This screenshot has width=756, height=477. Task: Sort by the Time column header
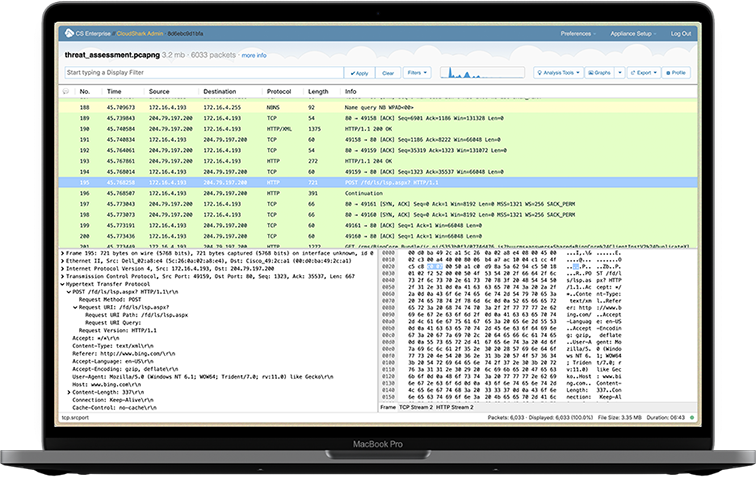coord(114,91)
